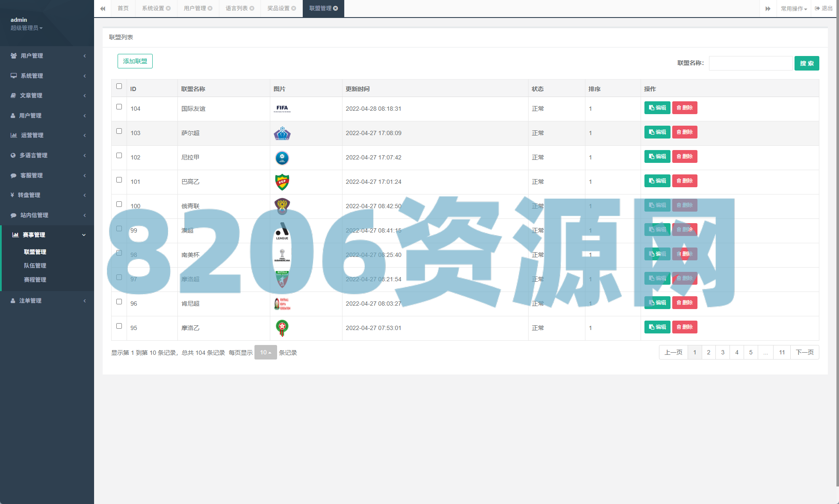Edit the 国际友谊 league row
This screenshot has height=504, width=839.
pos(657,108)
